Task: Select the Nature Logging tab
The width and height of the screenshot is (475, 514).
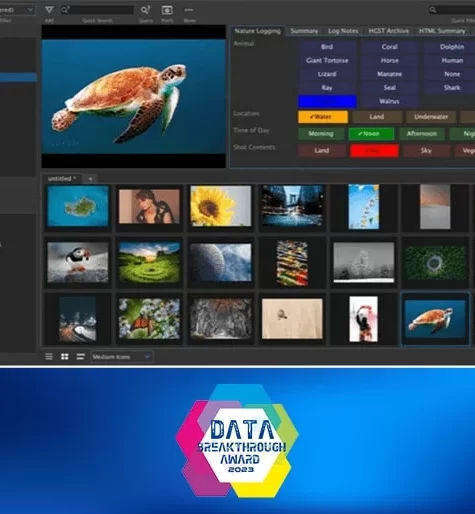Action: tap(257, 31)
